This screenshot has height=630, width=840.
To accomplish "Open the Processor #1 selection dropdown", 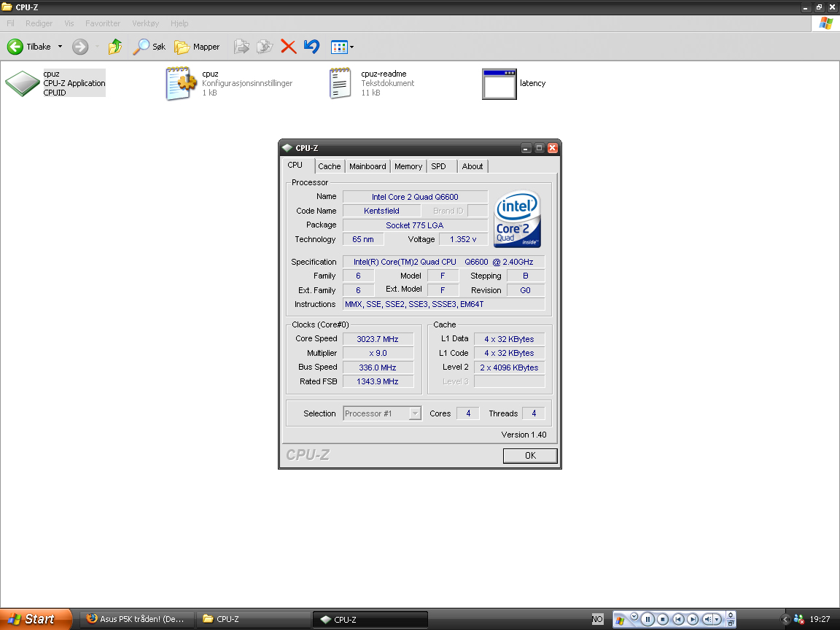I will (382, 413).
